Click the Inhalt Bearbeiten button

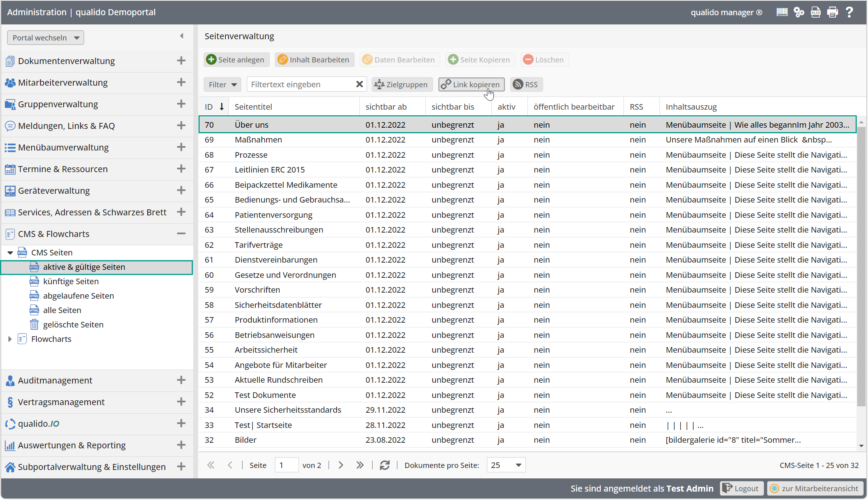315,60
